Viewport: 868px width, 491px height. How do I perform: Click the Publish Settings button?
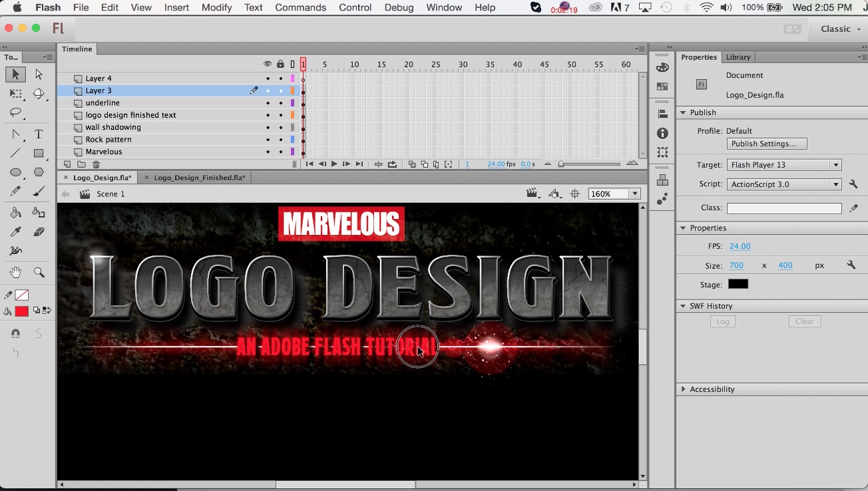[766, 144]
